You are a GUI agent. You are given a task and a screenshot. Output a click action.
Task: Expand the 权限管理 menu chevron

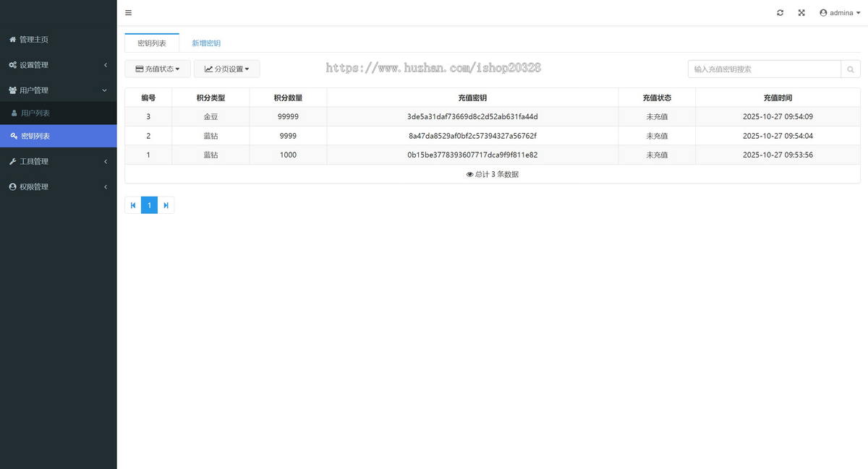[106, 186]
